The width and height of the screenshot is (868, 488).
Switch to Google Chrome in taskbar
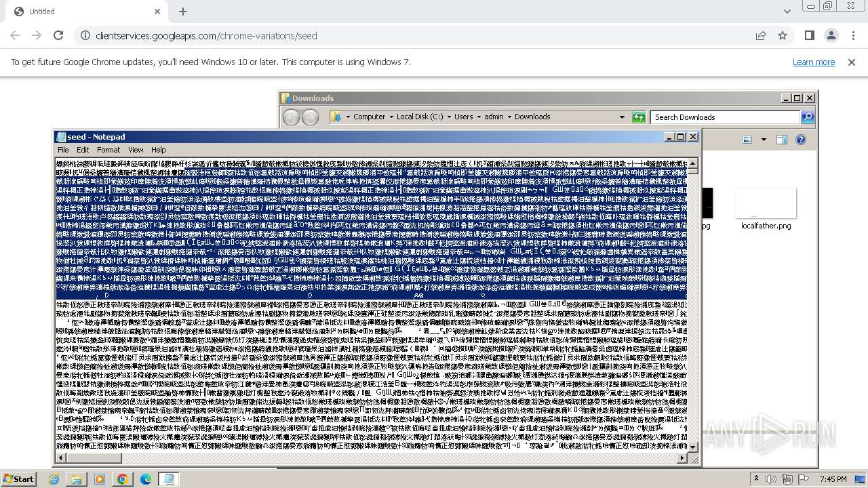[x=123, y=479]
